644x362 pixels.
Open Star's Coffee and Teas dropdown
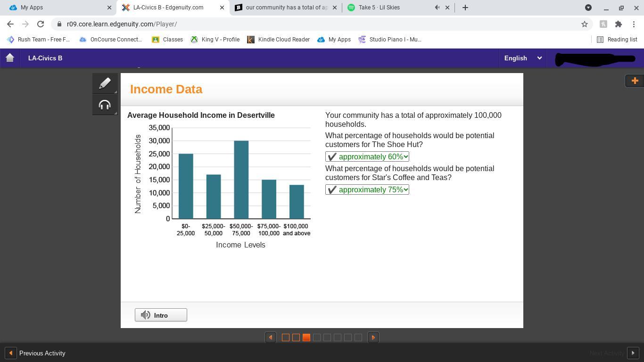point(367,189)
